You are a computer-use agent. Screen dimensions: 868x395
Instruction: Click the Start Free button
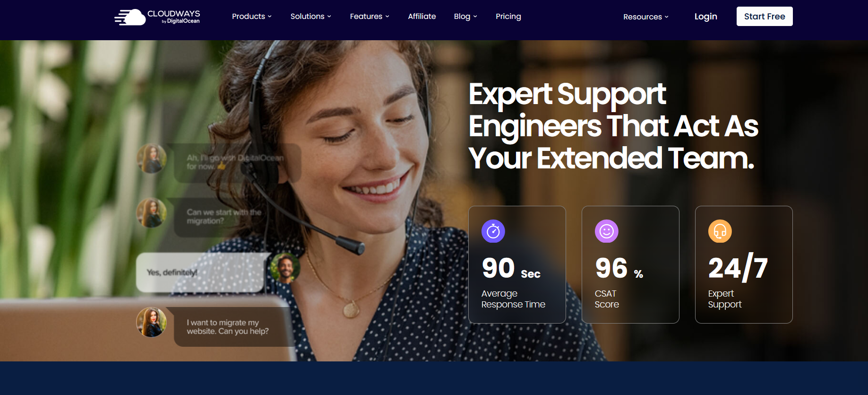tap(765, 17)
